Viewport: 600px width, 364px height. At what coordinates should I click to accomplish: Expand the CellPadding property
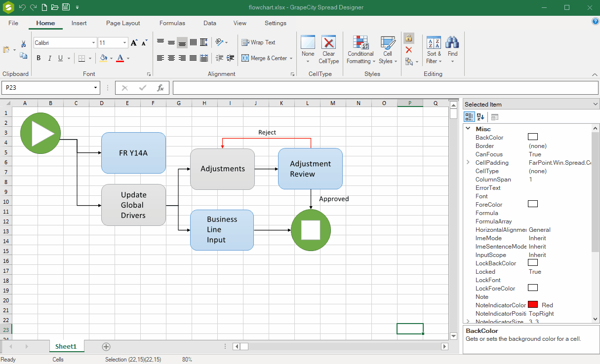pyautogui.click(x=468, y=162)
